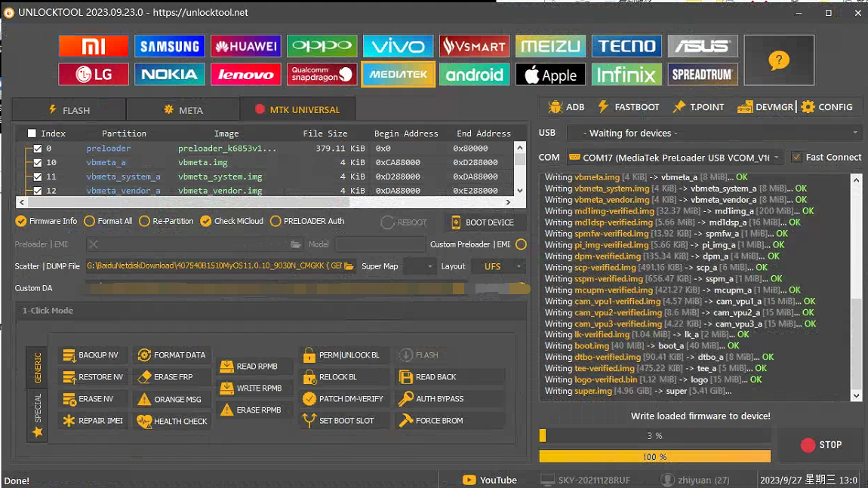Select the SPECIAL side tab
868x488 pixels.
(37, 414)
